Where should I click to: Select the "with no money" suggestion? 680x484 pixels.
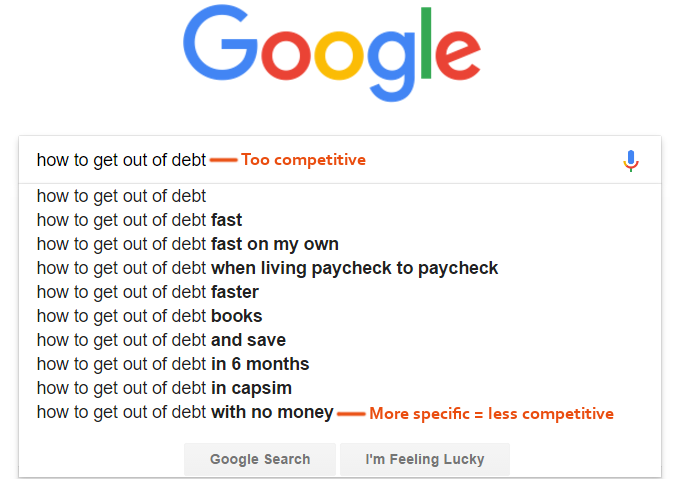pos(185,412)
